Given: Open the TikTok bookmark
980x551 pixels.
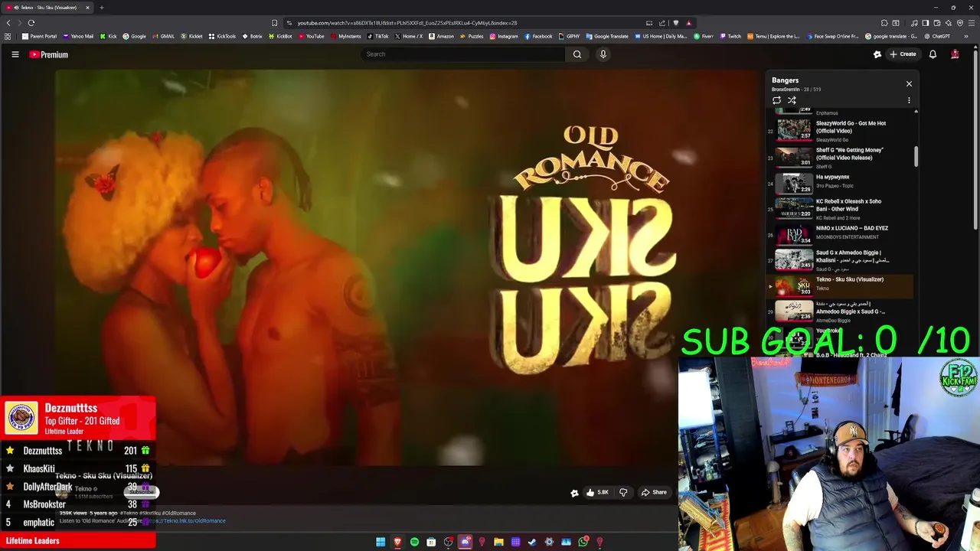Looking at the screenshot, I should click(x=378, y=36).
